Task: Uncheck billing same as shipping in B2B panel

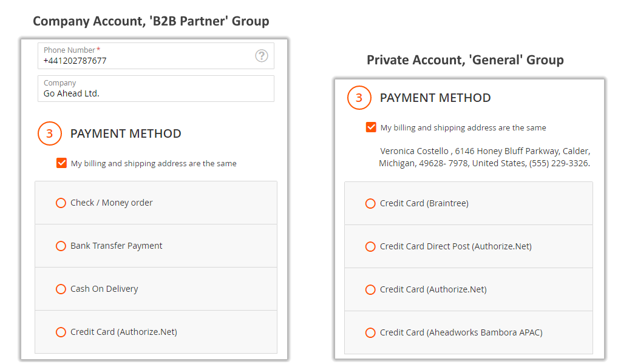Action: pos(61,163)
